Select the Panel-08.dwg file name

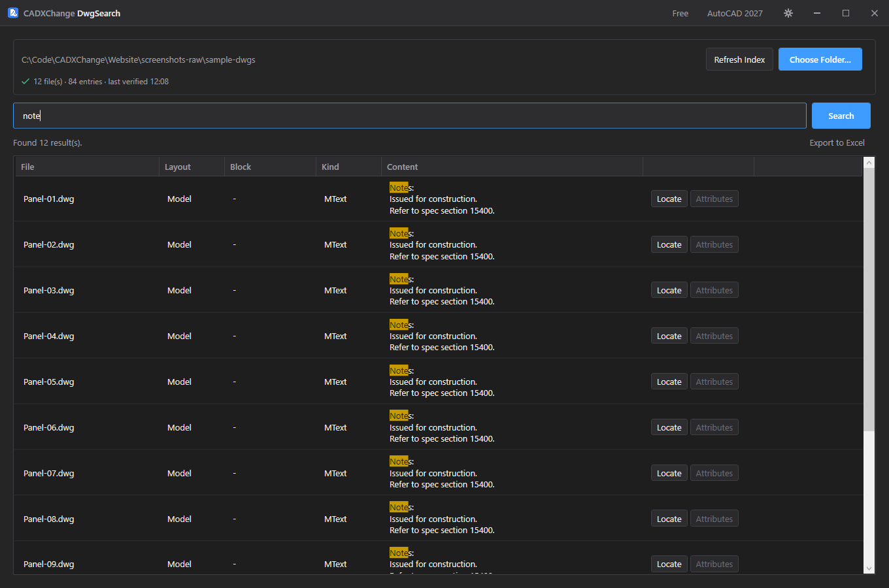click(x=49, y=519)
